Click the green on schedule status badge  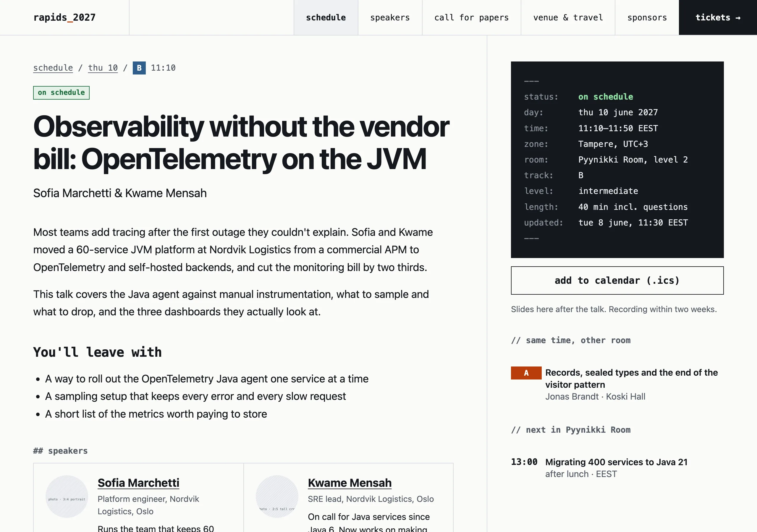click(x=61, y=93)
